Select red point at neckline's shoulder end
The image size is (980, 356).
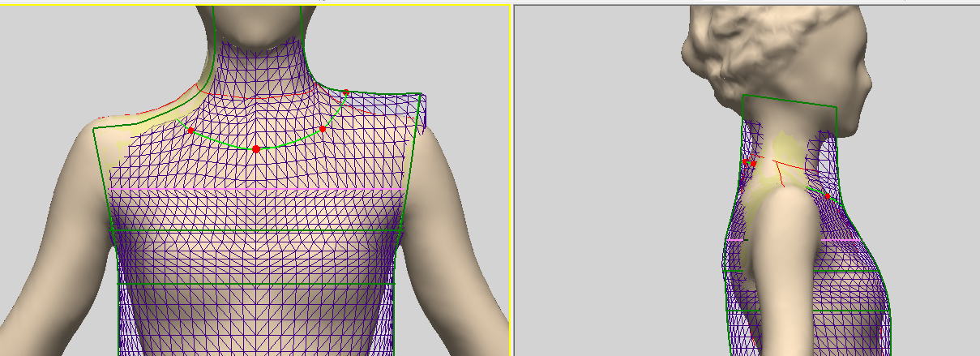point(346,92)
